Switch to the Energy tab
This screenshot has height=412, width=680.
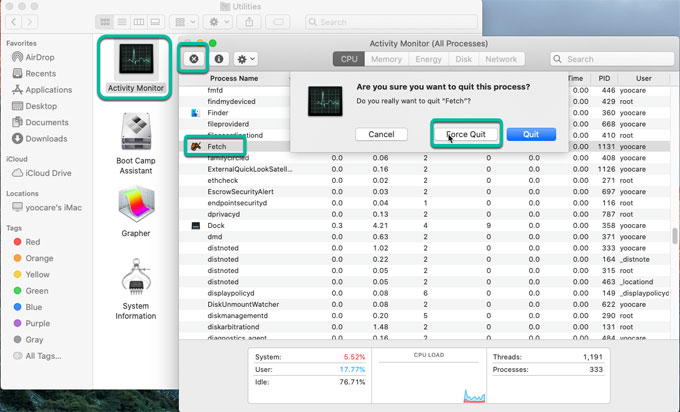click(x=428, y=59)
